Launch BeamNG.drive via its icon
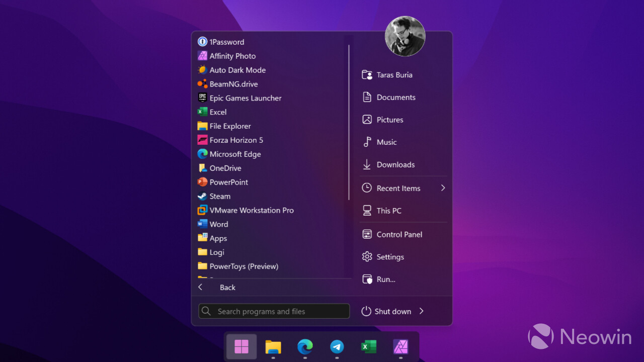Image resolution: width=644 pixels, height=362 pixels. 202,84
